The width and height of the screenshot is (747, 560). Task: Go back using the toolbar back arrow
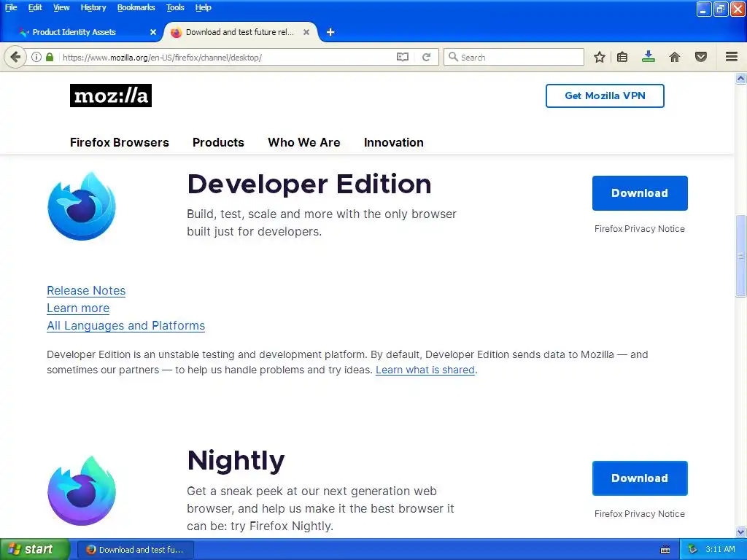15,57
